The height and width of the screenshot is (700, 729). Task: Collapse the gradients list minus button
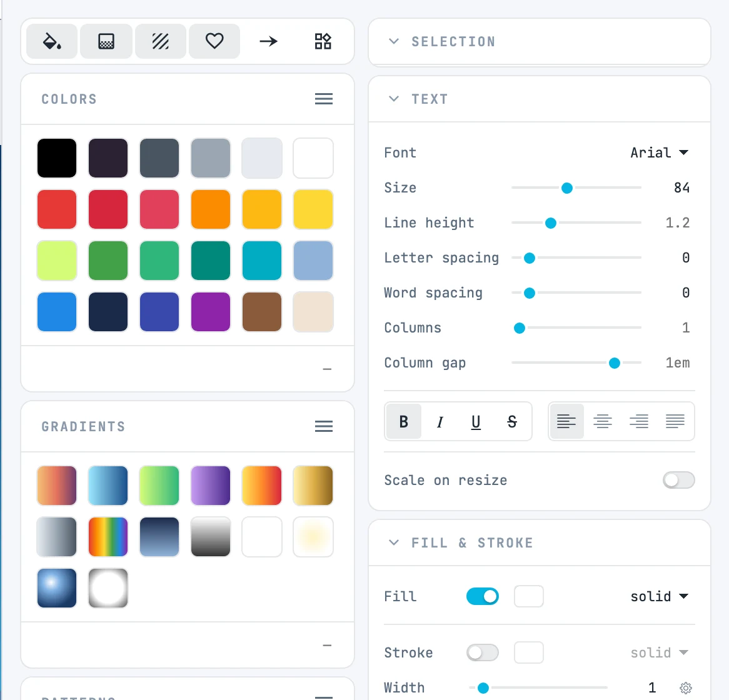tap(328, 645)
